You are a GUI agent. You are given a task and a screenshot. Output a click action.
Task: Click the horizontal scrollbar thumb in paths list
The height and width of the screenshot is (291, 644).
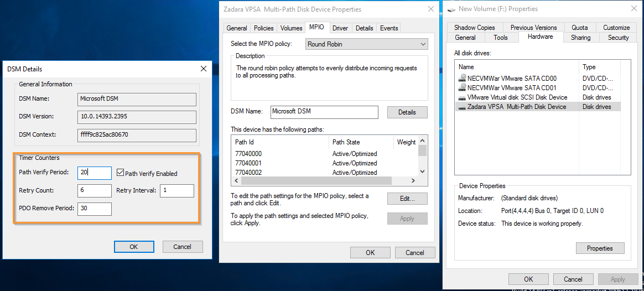(316, 180)
